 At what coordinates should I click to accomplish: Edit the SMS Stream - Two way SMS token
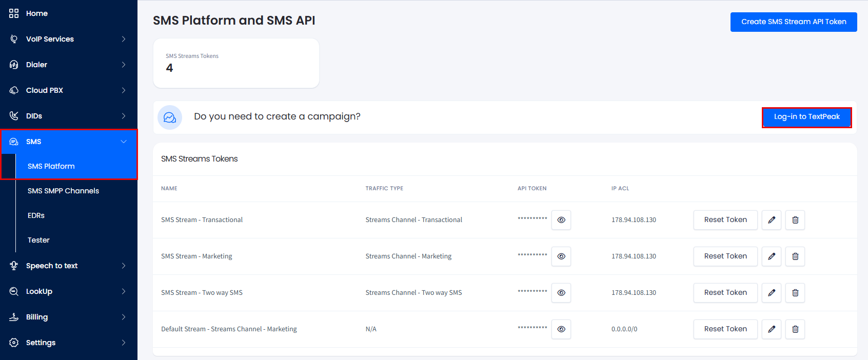click(772, 293)
